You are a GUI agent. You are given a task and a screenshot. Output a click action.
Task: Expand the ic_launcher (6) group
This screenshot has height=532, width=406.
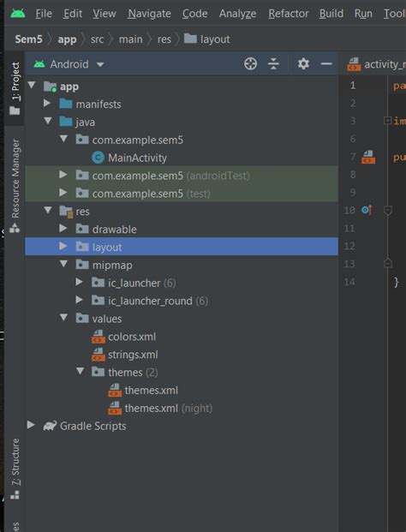pyautogui.click(x=79, y=282)
